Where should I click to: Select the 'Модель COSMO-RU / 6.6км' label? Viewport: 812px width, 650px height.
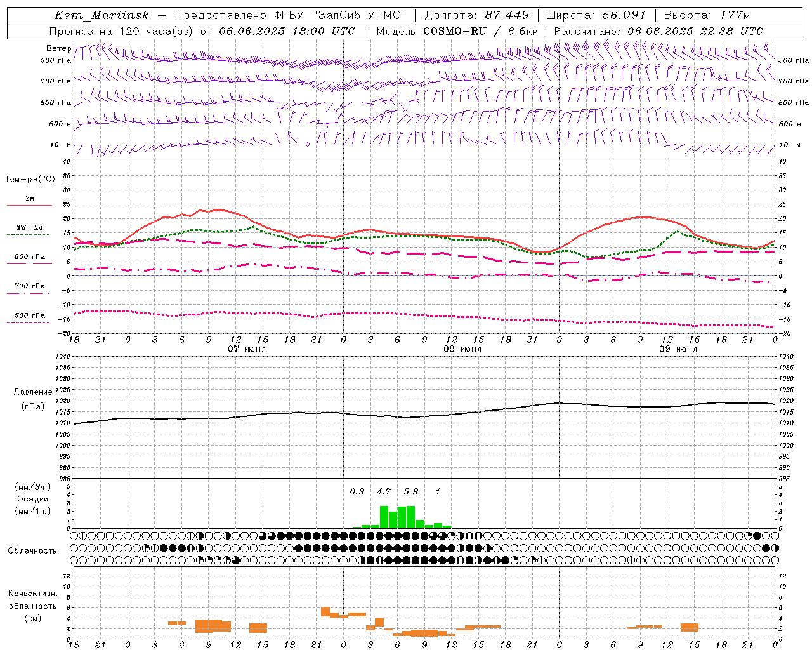coord(457,31)
